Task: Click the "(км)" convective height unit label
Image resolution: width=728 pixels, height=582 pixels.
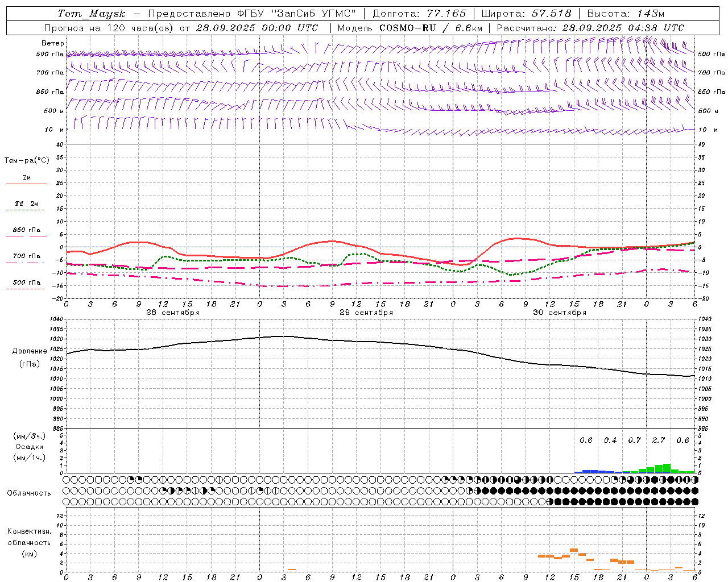Action: (29, 553)
